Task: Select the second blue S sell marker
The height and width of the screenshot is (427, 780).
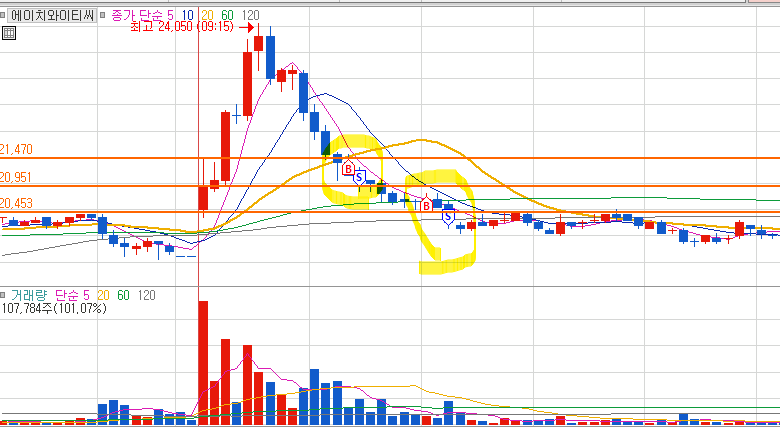Action: 448,217
